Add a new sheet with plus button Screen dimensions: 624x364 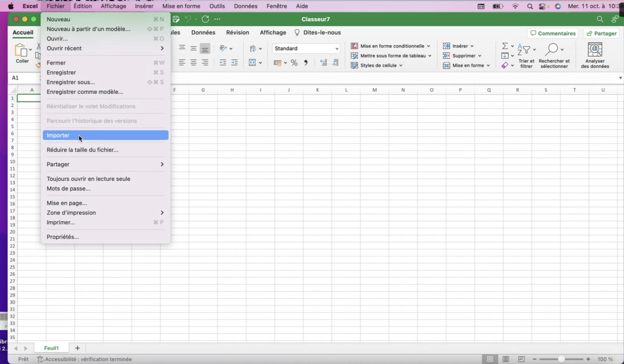pyautogui.click(x=77, y=348)
